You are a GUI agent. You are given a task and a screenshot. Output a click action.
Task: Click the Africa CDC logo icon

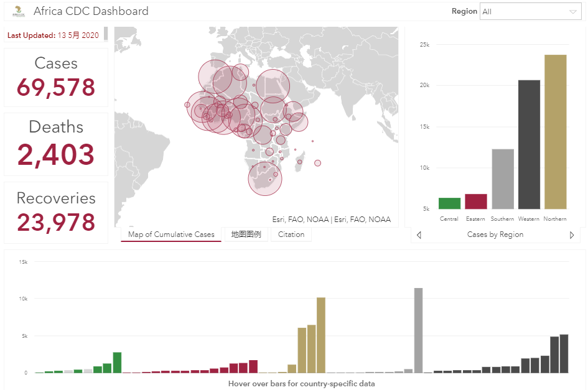19,11
